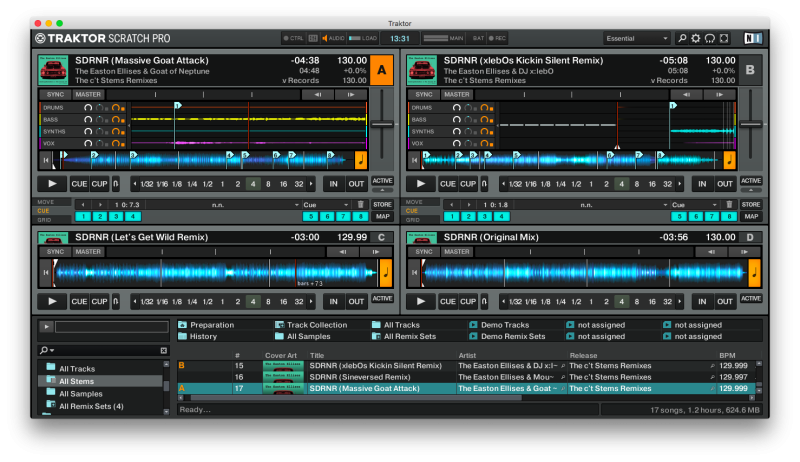Toggle SYNC on Deck D

pyautogui.click(x=423, y=251)
